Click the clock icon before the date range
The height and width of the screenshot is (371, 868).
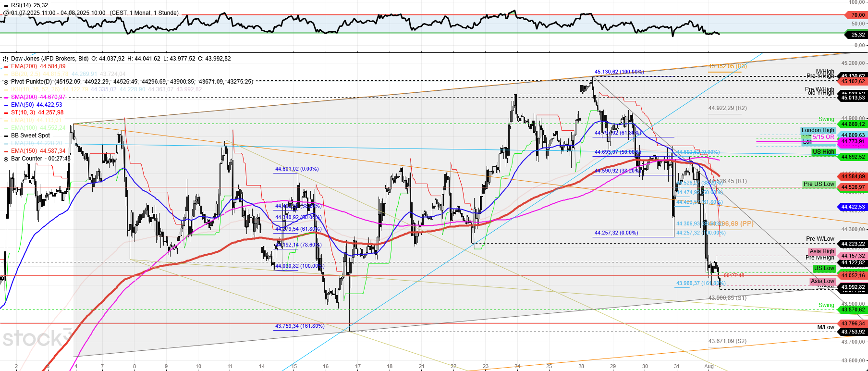click(6, 13)
